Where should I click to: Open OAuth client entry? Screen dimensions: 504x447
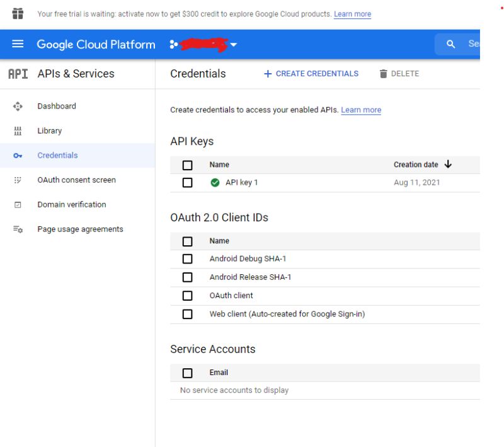click(231, 296)
